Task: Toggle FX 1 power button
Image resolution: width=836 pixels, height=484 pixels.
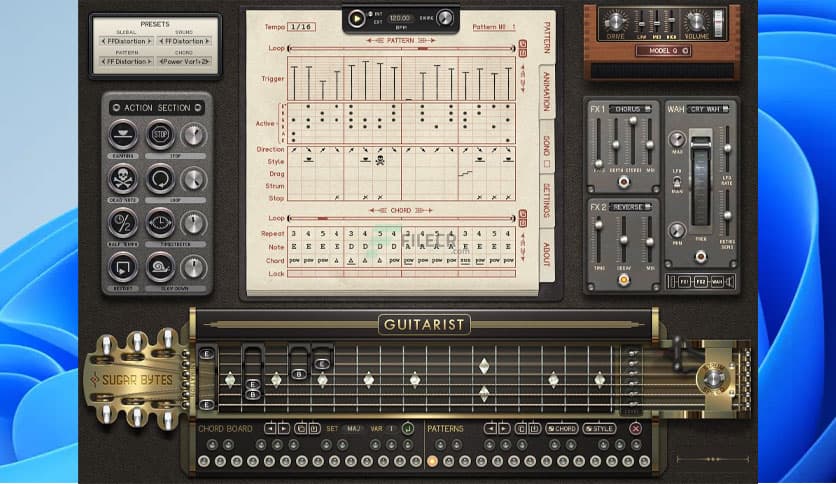Action: coord(623,182)
